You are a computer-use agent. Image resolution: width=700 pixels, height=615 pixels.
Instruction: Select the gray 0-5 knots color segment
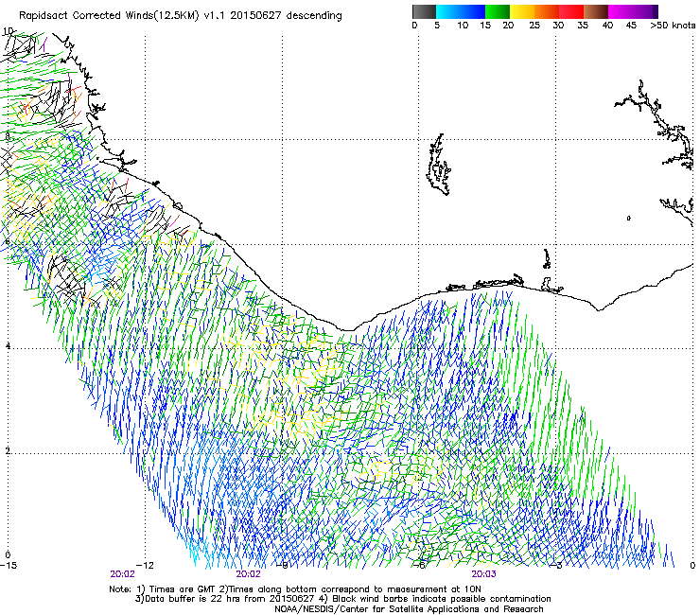[424, 11]
